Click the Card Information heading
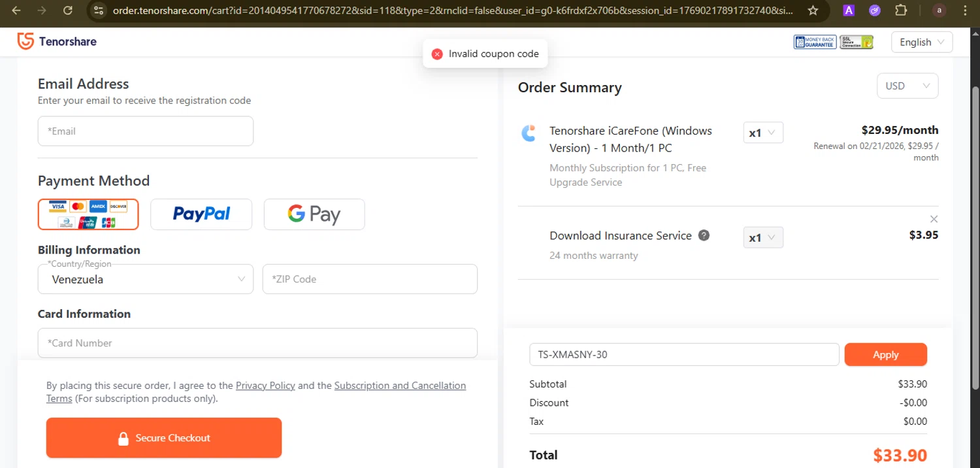This screenshot has height=468, width=980. [x=84, y=314]
